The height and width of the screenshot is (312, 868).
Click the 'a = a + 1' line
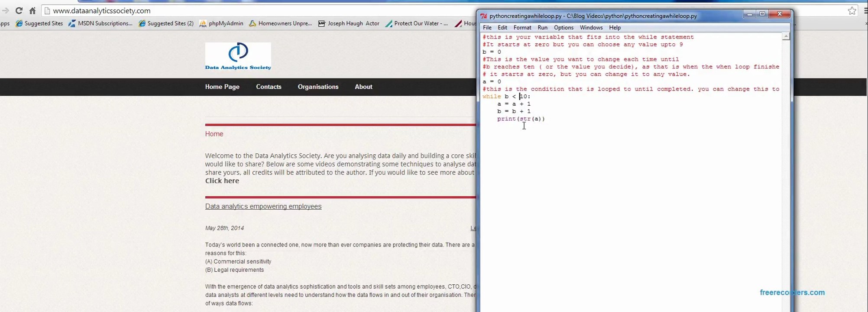(x=514, y=104)
